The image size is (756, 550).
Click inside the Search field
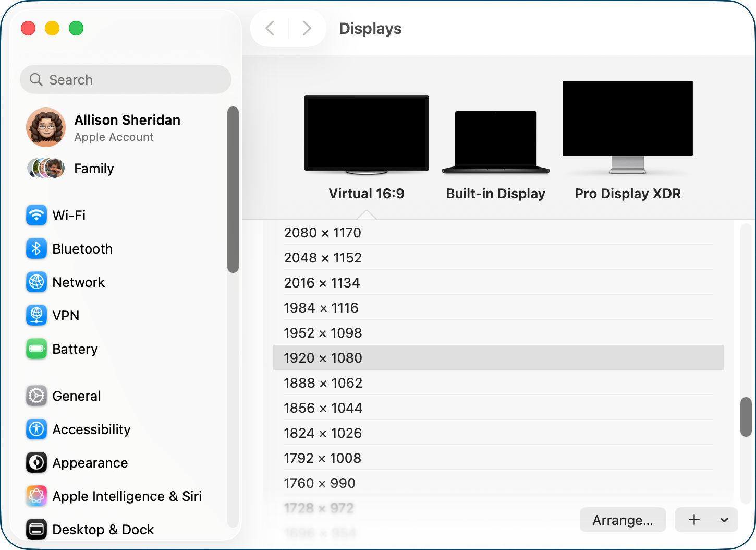[125, 79]
